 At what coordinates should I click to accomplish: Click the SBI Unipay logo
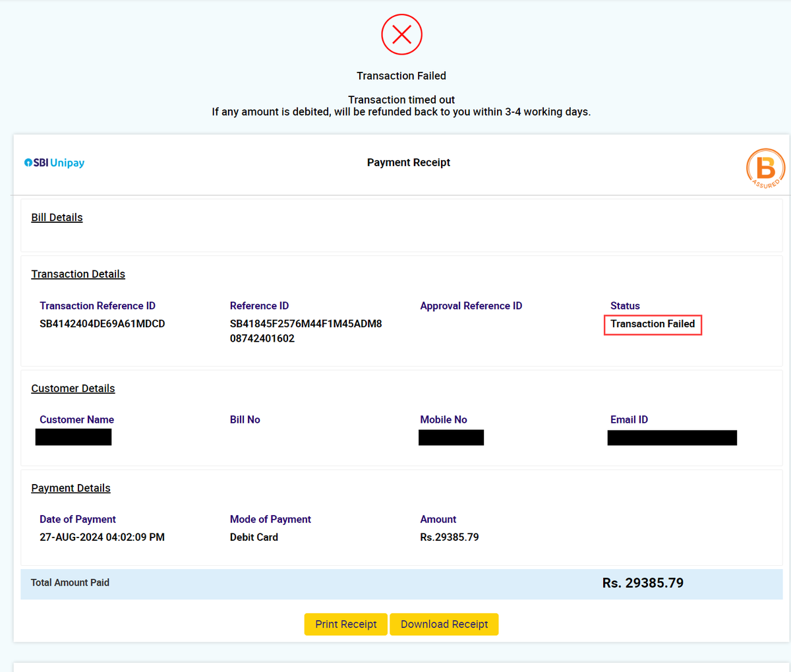54,163
